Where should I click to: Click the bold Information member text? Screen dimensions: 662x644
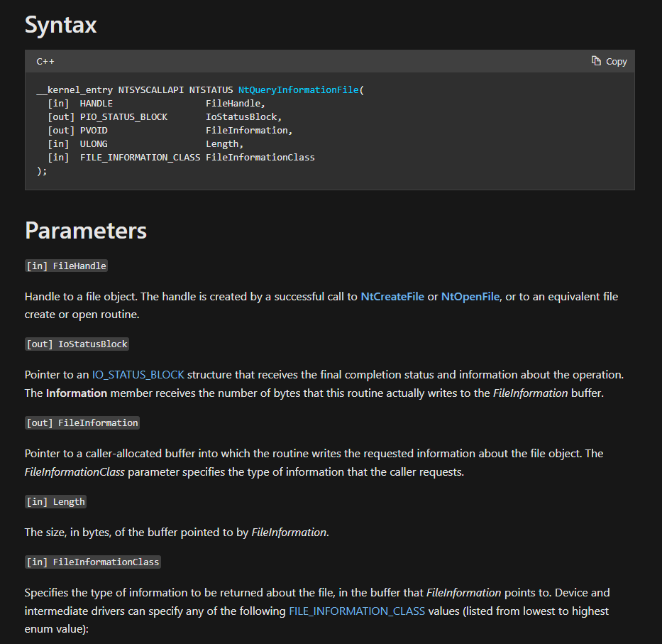coord(77,393)
